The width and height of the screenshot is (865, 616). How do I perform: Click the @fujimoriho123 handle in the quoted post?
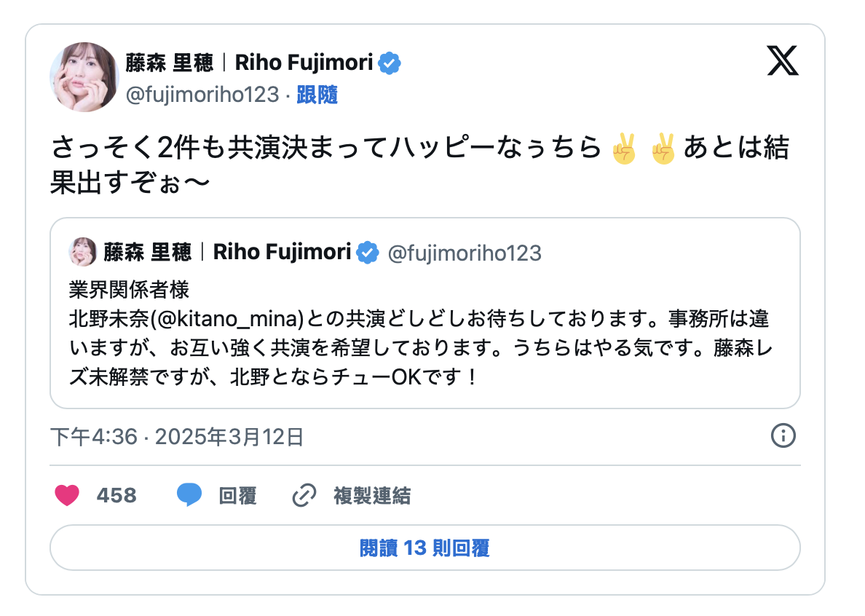(465, 253)
